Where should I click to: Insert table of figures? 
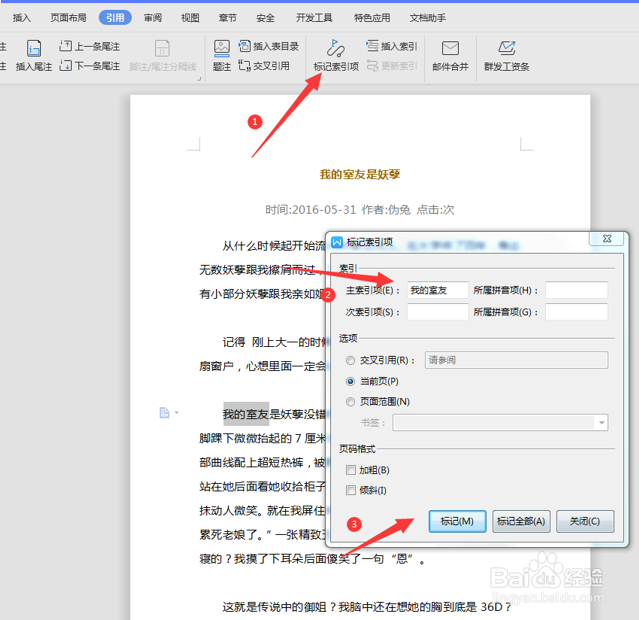click(x=269, y=46)
